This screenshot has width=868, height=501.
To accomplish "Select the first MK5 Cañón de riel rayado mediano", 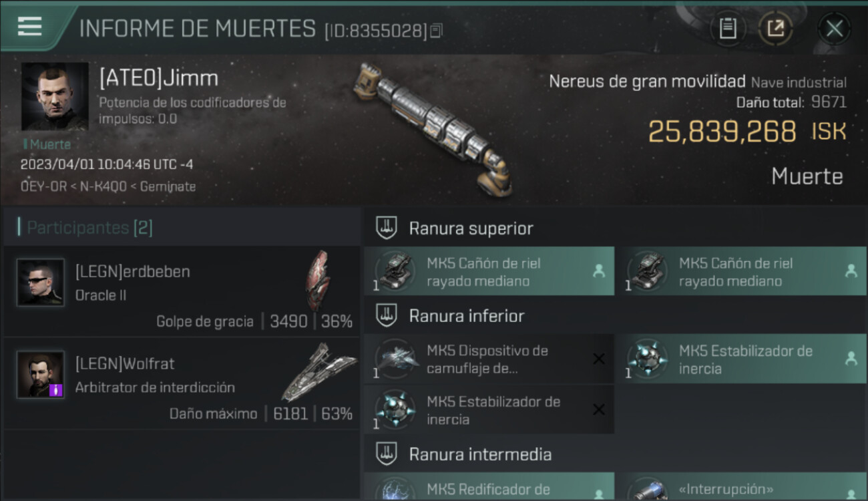I will coord(489,272).
